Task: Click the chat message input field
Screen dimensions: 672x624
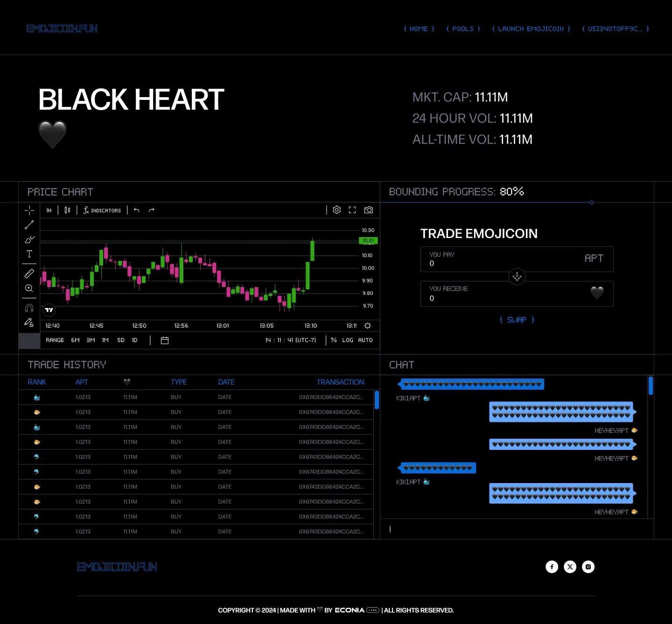Action: pos(517,529)
